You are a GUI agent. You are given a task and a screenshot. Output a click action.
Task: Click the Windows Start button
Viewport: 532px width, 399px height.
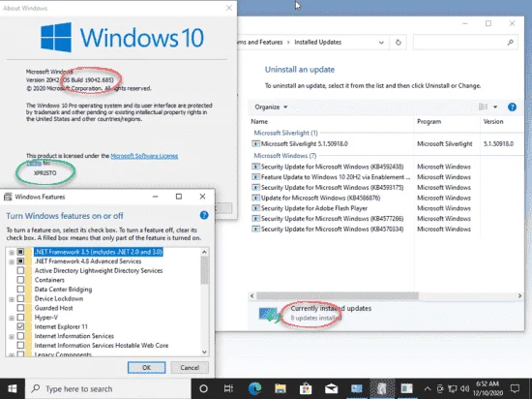[13, 388]
